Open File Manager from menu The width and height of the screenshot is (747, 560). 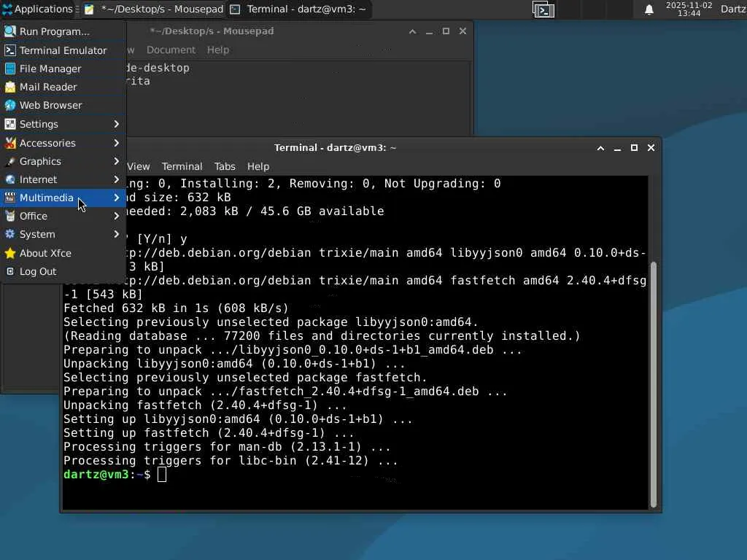point(63,69)
